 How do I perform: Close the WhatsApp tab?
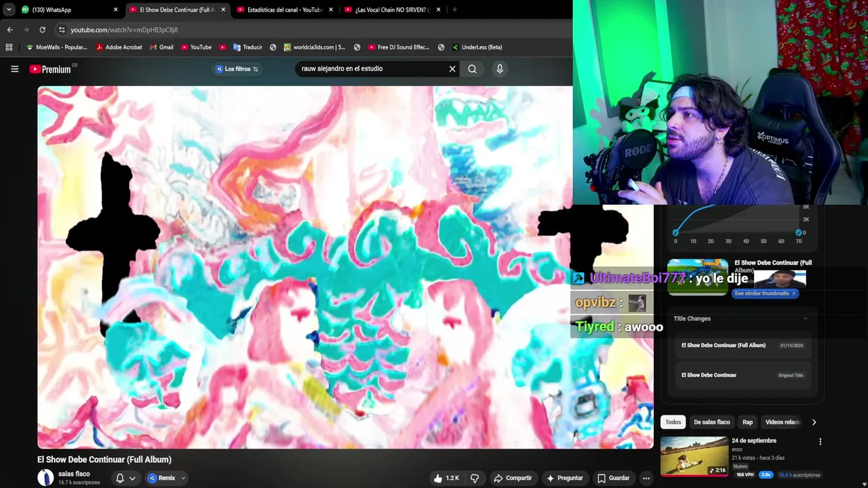tap(115, 10)
